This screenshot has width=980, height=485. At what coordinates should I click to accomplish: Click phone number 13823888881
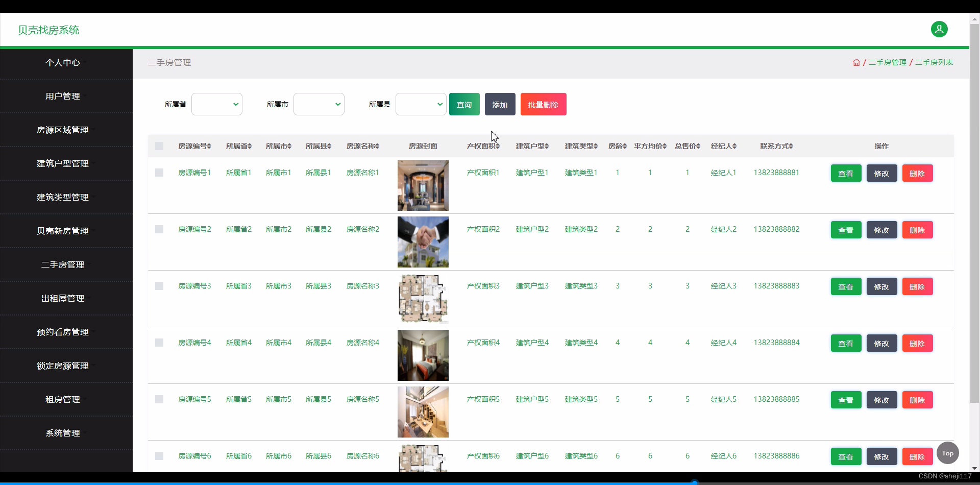(x=776, y=173)
